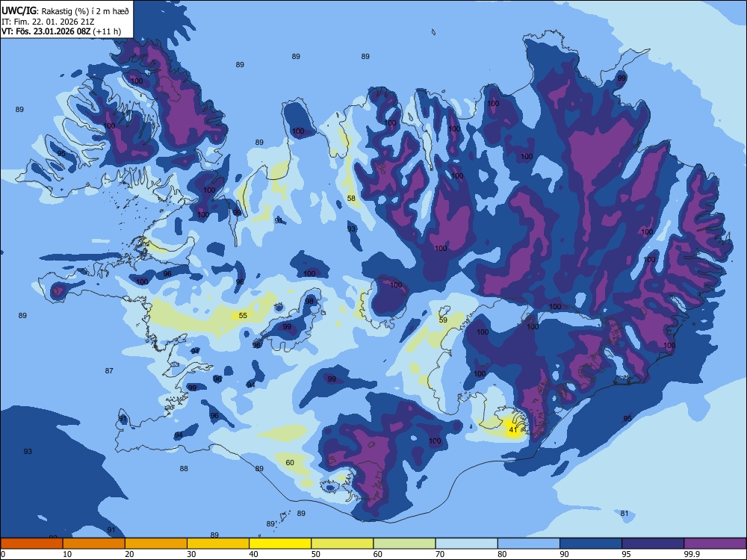The image size is (747, 560).
Task: Click the '99.9' tick label on the legend
Action: point(692,554)
